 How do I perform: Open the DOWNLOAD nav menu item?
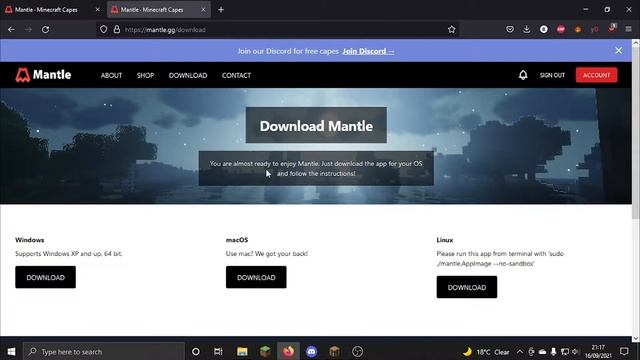tap(188, 76)
